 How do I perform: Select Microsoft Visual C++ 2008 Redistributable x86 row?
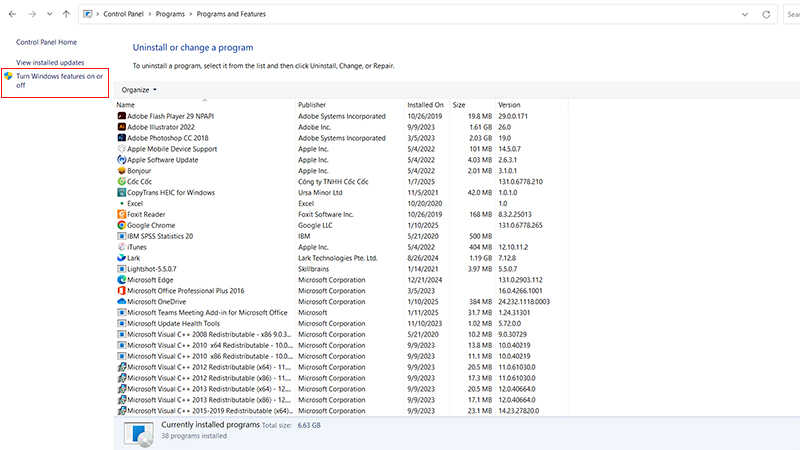(340, 334)
